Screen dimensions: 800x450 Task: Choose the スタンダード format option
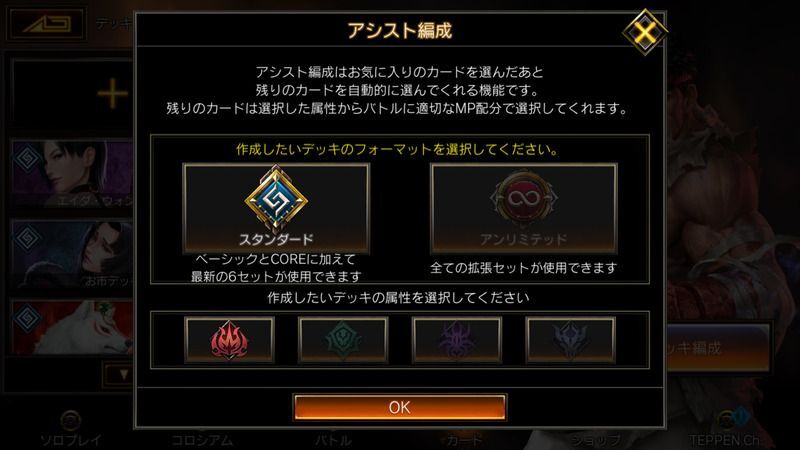(276, 208)
